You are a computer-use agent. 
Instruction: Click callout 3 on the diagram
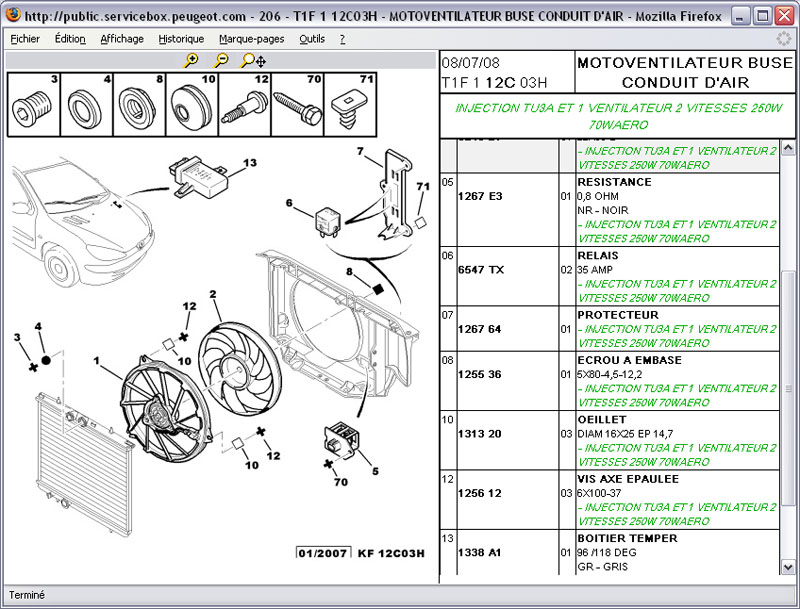(x=17, y=337)
